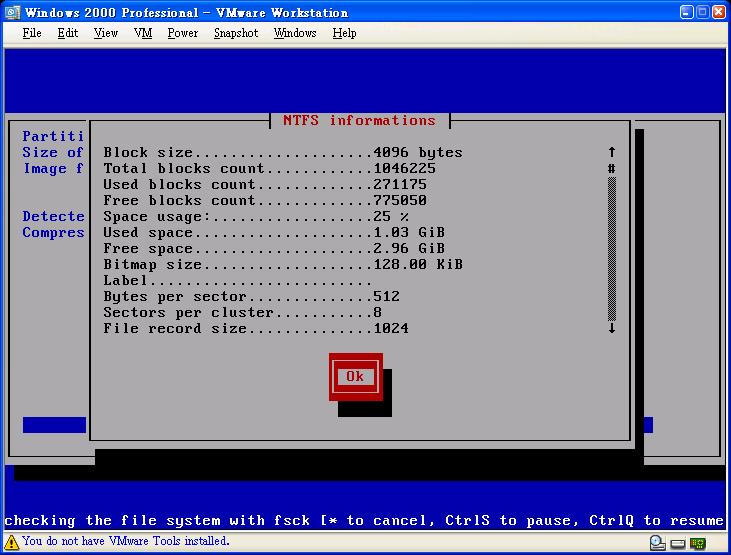Open the View menu

click(106, 33)
